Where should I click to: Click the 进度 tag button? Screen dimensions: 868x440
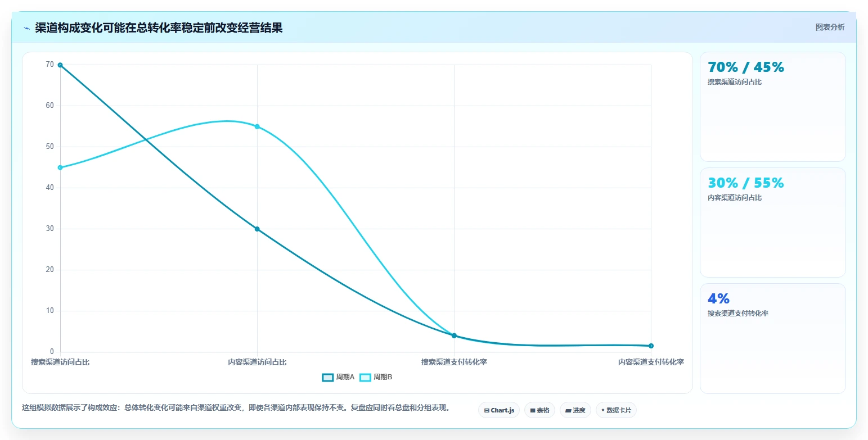[575, 410]
